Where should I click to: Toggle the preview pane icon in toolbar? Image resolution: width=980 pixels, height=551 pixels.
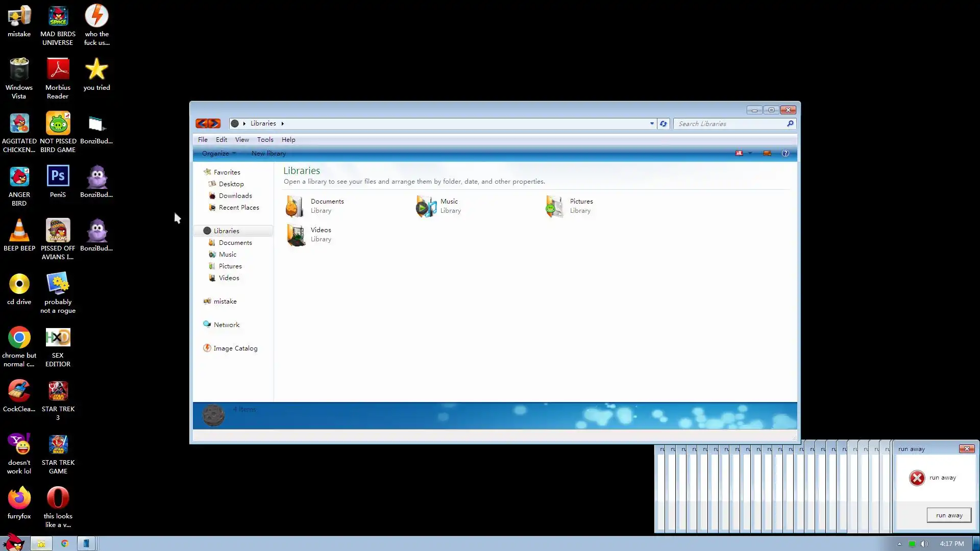tap(767, 153)
